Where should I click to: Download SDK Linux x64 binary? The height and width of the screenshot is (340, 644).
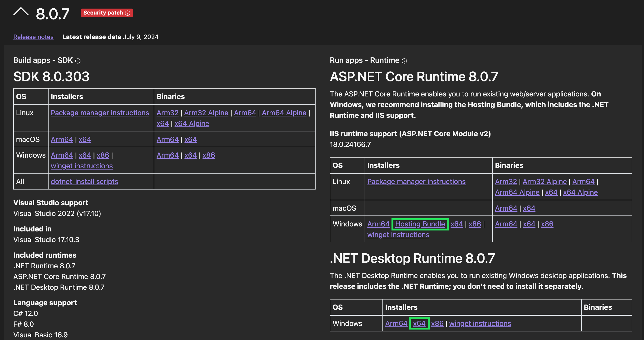[163, 124]
